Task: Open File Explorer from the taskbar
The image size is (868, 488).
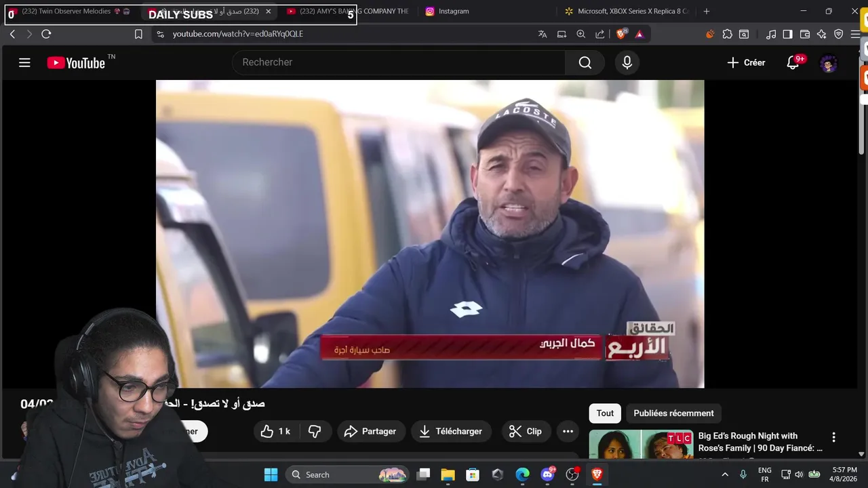Action: pos(448,474)
